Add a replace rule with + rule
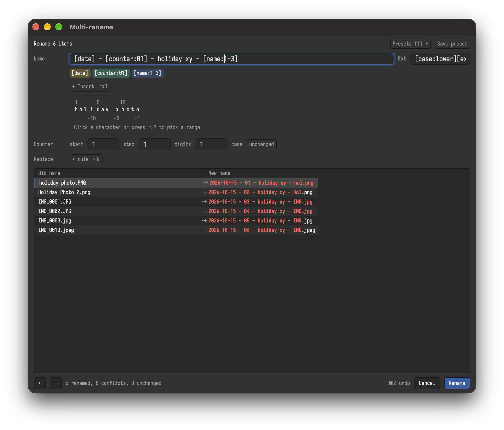 click(86, 159)
